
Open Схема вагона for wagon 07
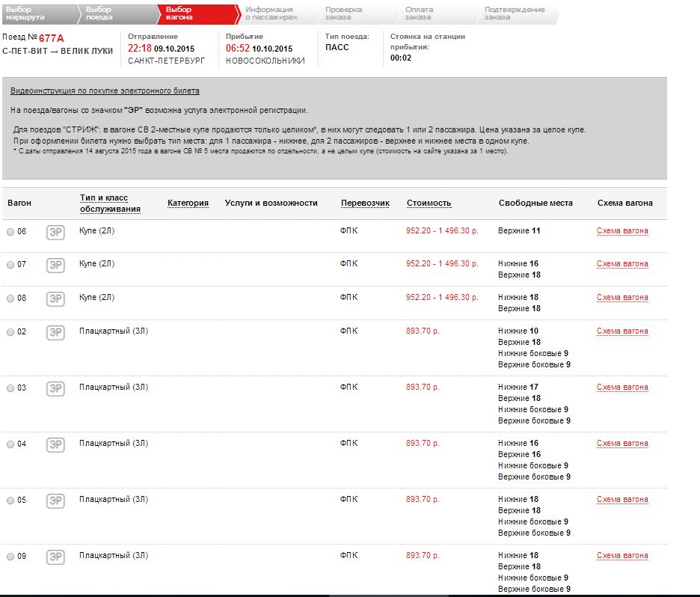(x=622, y=264)
